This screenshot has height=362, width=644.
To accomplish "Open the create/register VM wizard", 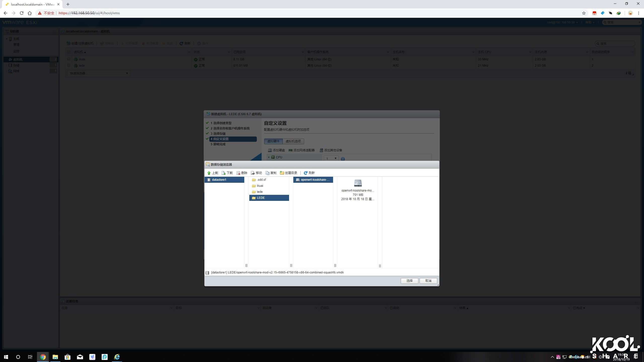I will [80, 43].
